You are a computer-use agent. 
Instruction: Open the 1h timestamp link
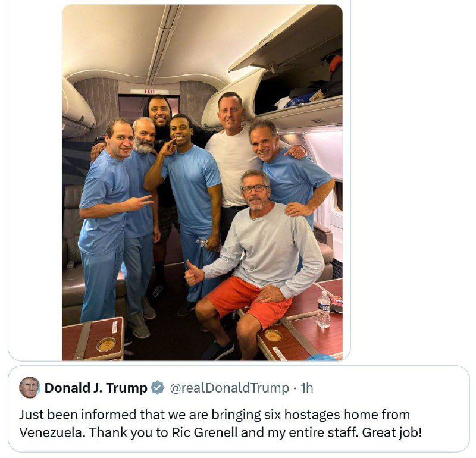click(306, 388)
